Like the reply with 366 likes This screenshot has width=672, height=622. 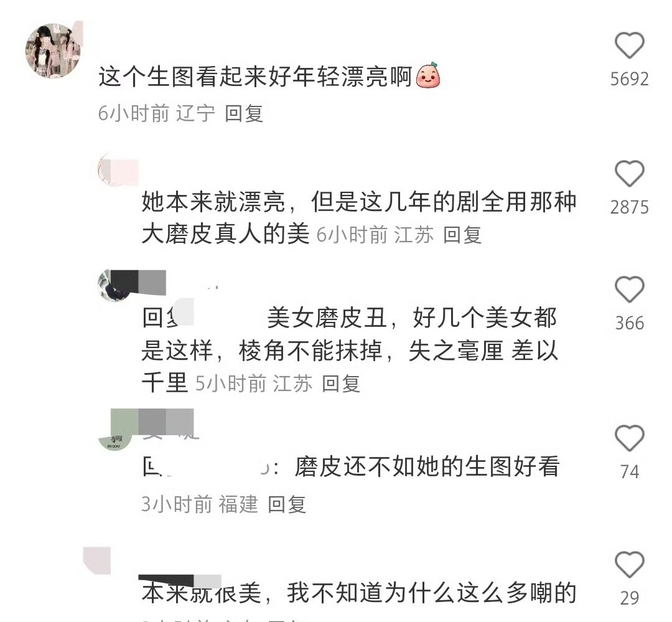pos(629,290)
